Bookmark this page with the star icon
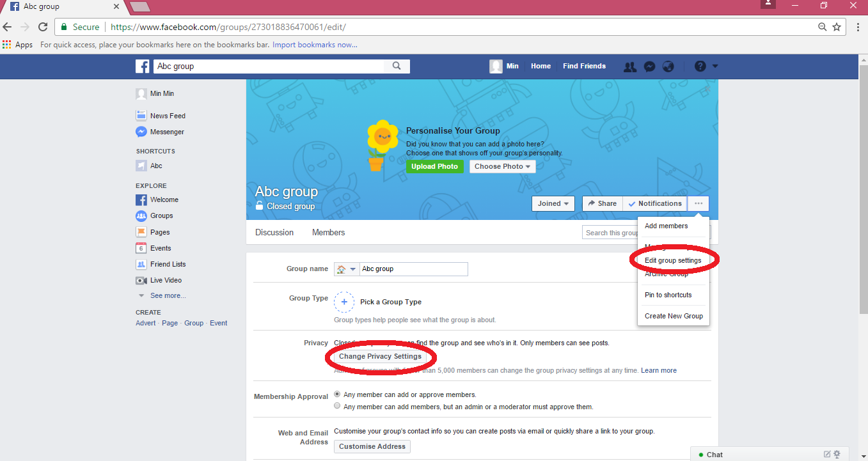 837,27
